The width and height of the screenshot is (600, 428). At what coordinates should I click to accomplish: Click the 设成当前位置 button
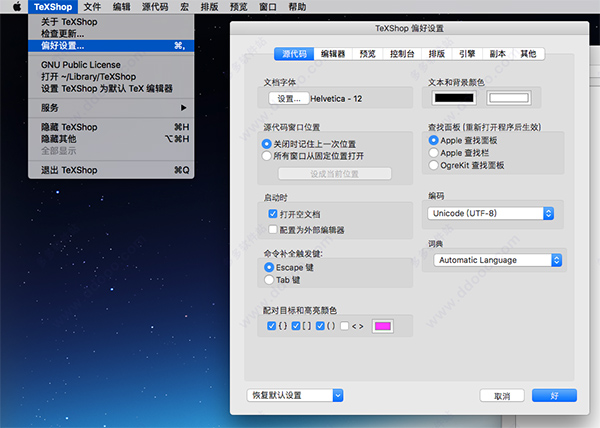pos(335,174)
